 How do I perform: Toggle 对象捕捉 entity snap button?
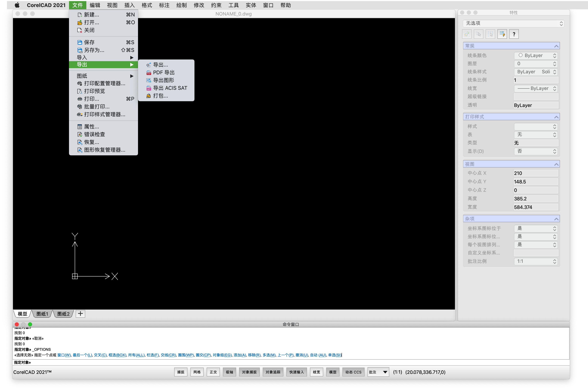(249, 372)
